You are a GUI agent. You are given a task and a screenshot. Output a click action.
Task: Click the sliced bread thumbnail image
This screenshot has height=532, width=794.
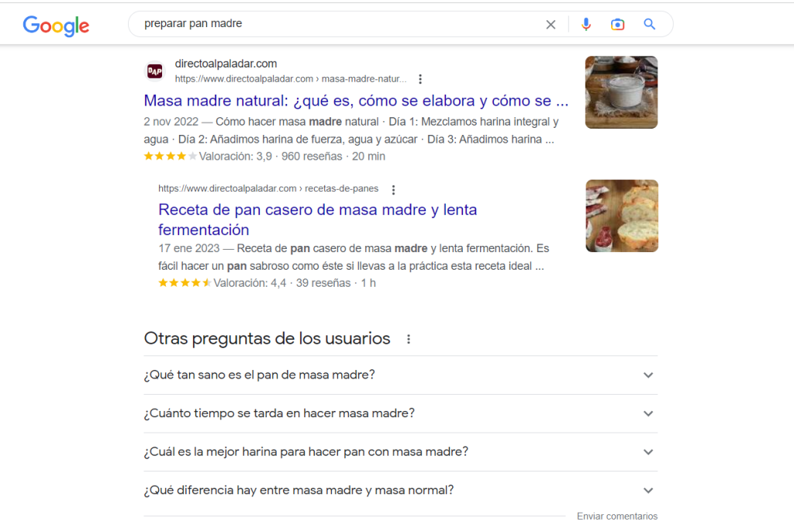pos(622,216)
